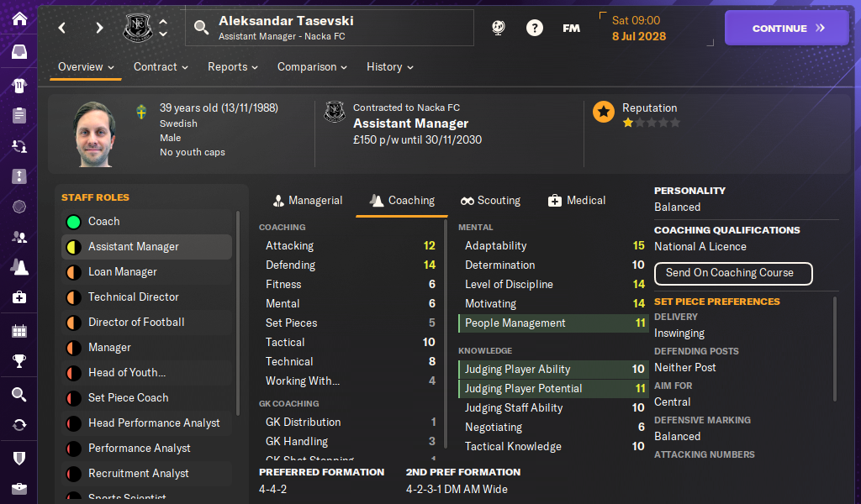Select the Coach staff role
The height and width of the screenshot is (504, 861).
[x=103, y=222]
